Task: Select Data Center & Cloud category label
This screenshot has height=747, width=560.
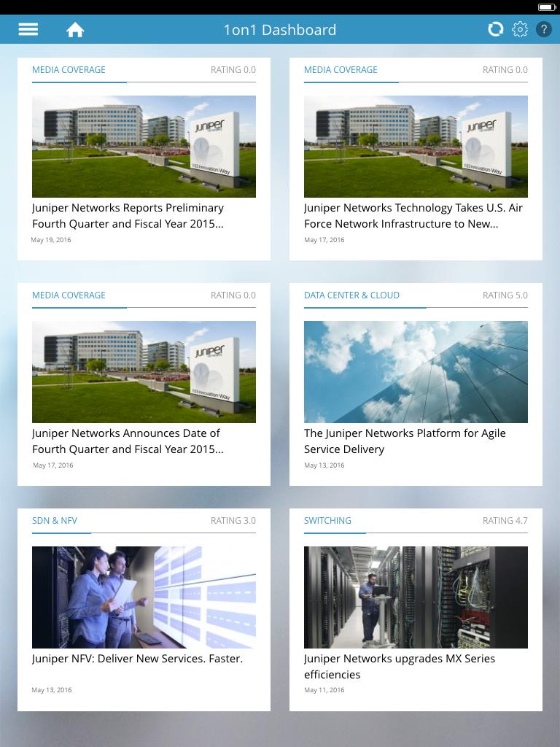Action: [x=351, y=295]
